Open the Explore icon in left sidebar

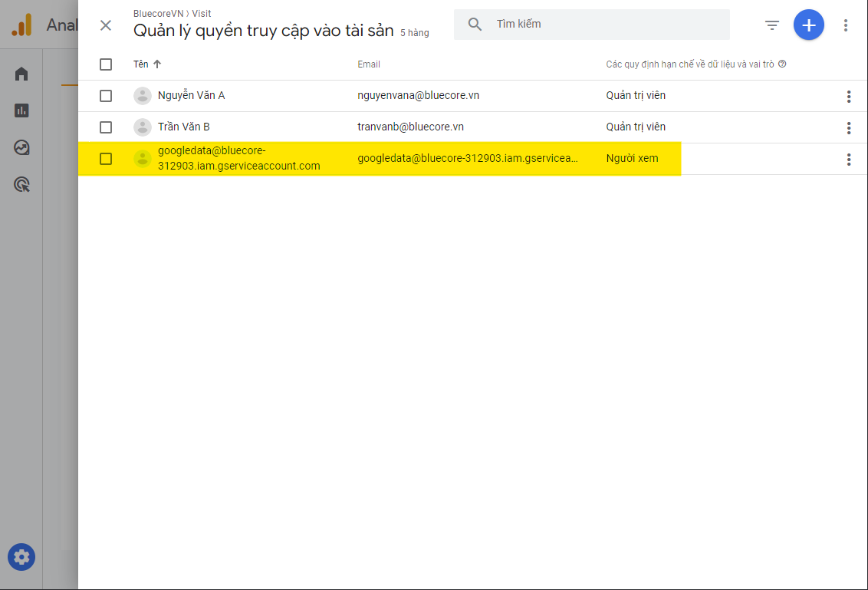pyautogui.click(x=21, y=147)
